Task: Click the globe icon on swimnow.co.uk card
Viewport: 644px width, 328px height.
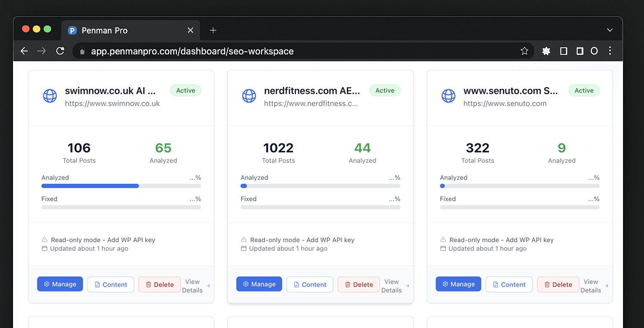Action: pos(50,96)
